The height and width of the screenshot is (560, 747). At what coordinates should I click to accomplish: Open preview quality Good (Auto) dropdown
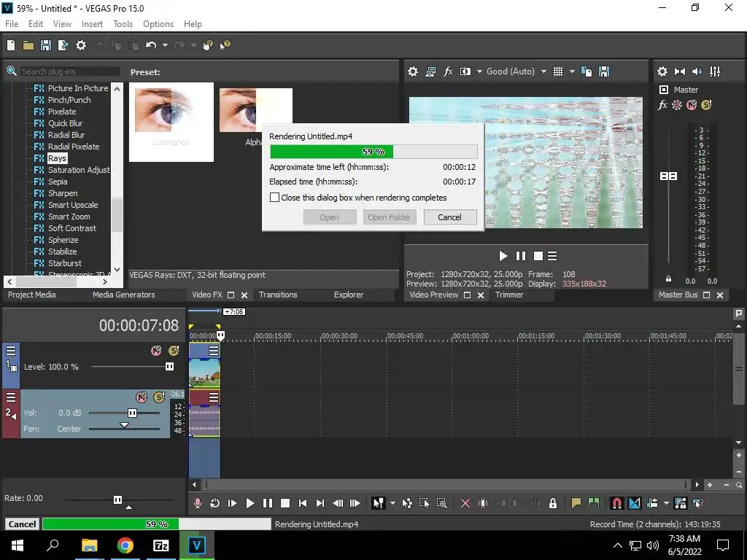click(543, 71)
